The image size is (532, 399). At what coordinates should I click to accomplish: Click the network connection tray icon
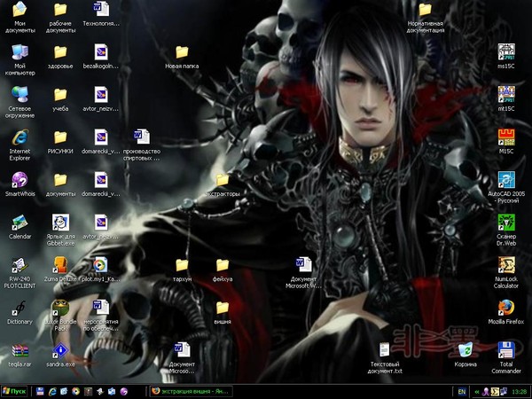tap(504, 392)
